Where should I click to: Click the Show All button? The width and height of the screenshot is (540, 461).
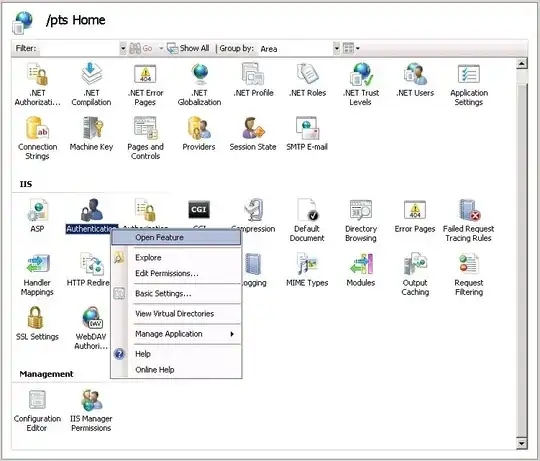pyautogui.click(x=188, y=48)
